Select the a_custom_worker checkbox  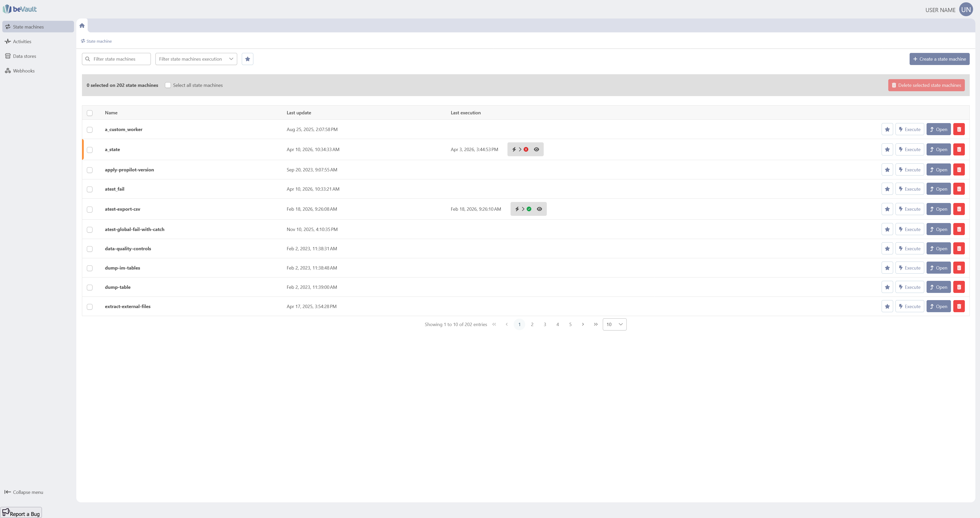click(x=90, y=130)
